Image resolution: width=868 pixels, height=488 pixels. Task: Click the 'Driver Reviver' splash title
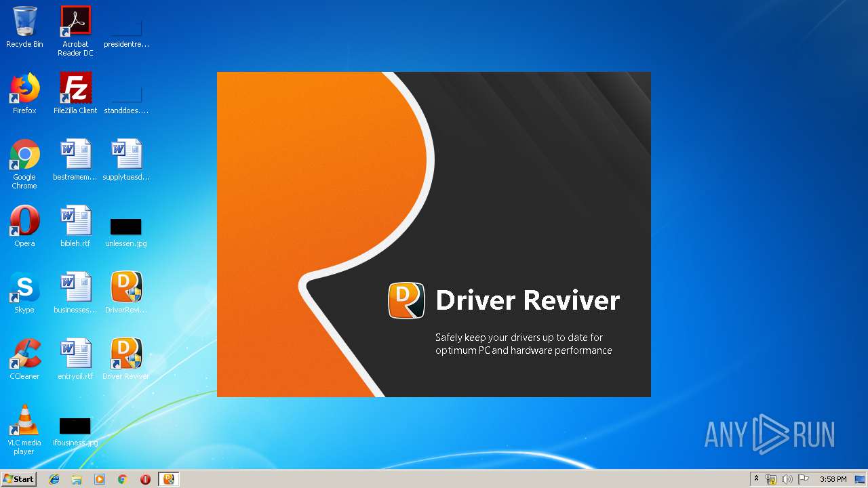[528, 300]
